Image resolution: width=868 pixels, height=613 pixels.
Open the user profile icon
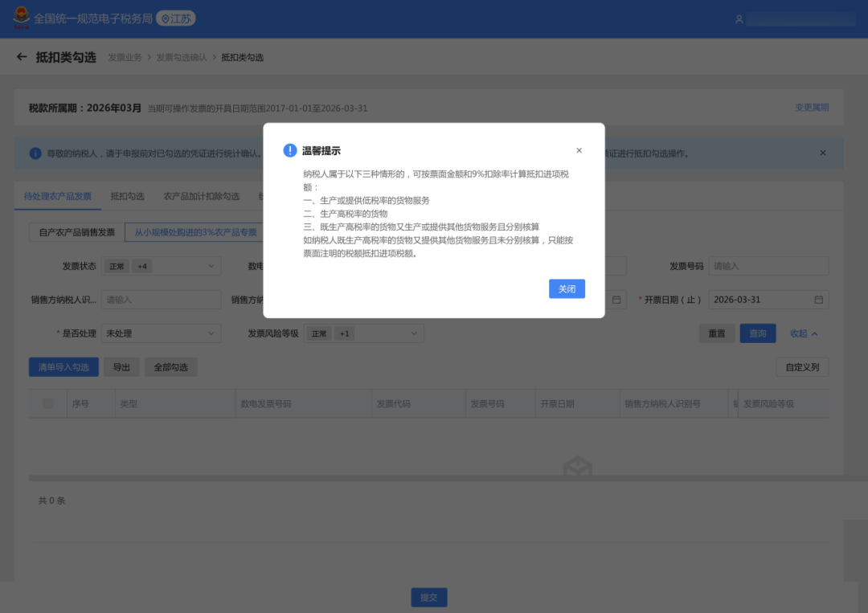click(739, 19)
